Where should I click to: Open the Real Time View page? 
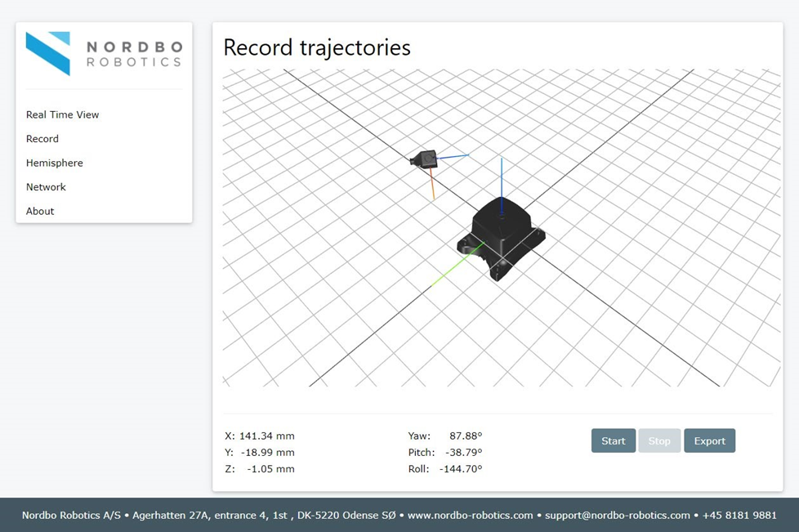(x=62, y=114)
